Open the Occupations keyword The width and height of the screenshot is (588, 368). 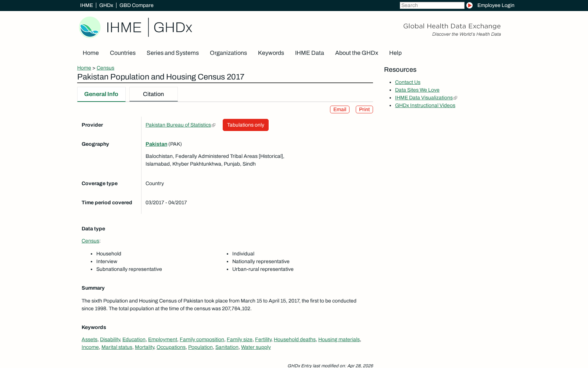tap(171, 347)
